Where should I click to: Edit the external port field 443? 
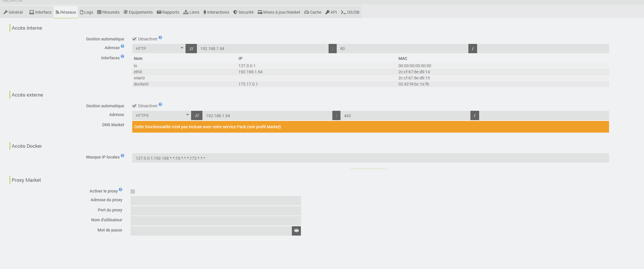(405, 115)
